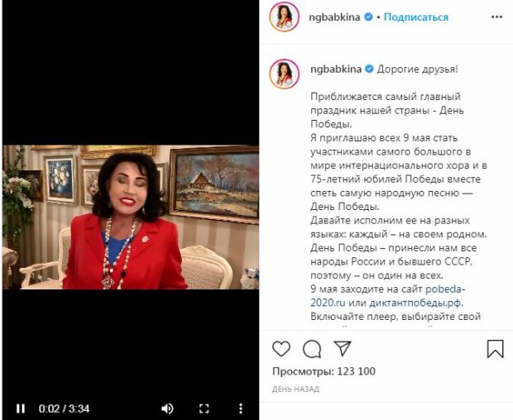This screenshot has width=513, height=420.
Task: Click verified badge next to header username
Action: coord(369,17)
